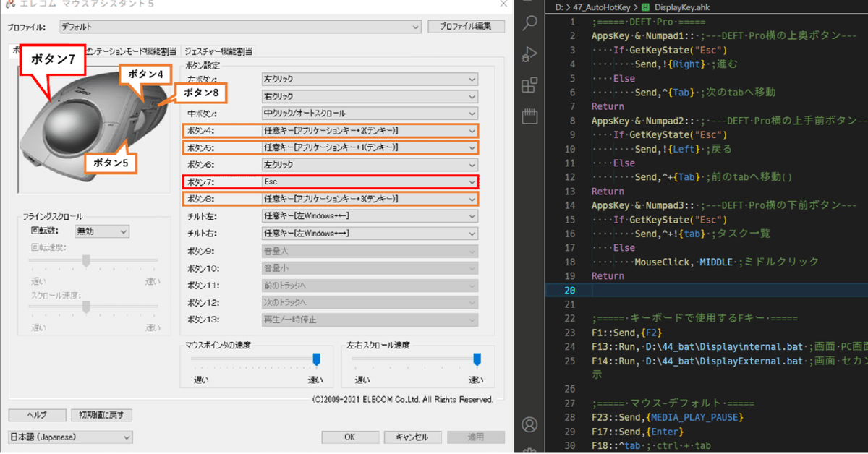Screen dimensions: 868x454
Task: Click the AppsKey & Numpad2 hotkey line
Action: point(729,121)
